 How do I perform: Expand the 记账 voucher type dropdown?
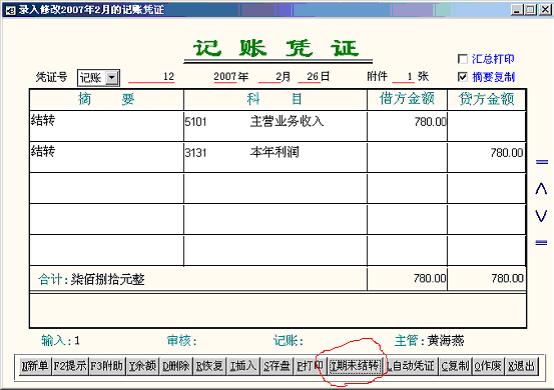pyautogui.click(x=112, y=77)
